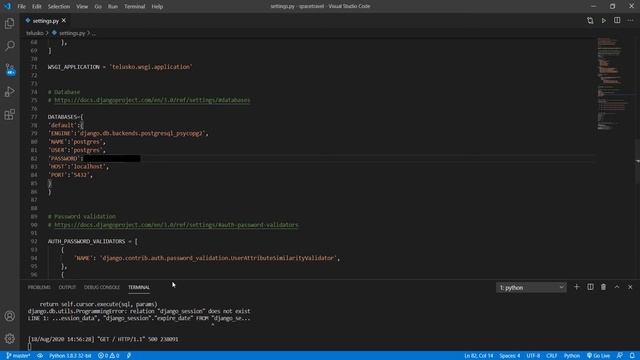Click the feedback icon in status bar
The image size is (640, 360).
620,356
